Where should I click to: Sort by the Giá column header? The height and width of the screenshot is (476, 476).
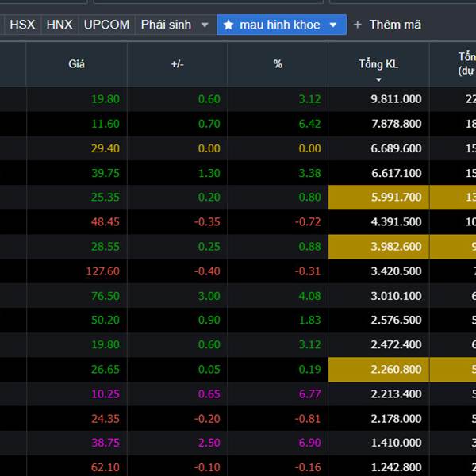click(76, 64)
